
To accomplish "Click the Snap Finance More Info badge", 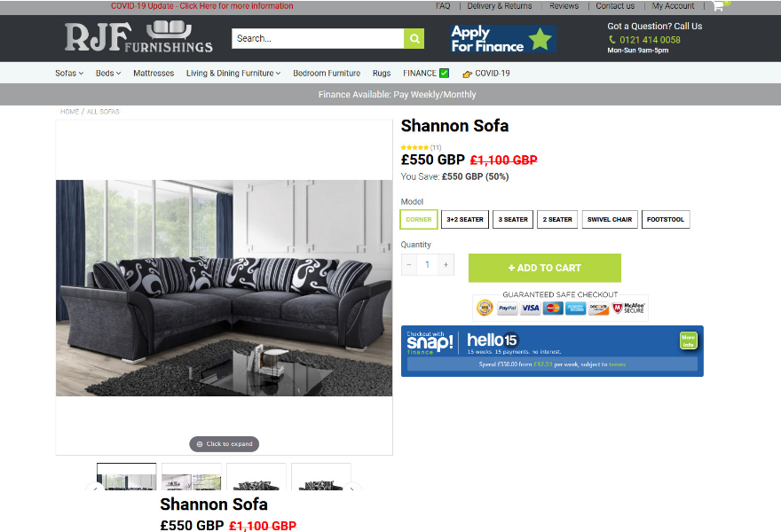I will pos(689,340).
